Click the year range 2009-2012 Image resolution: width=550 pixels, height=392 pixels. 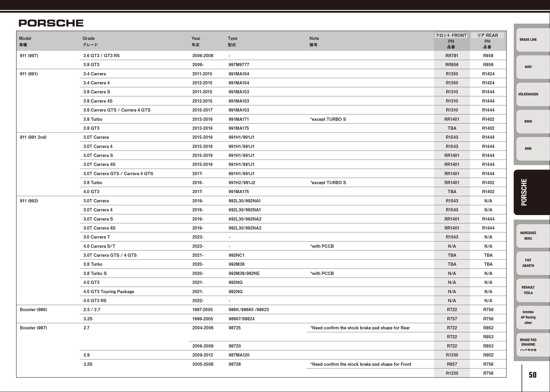[203, 355]
